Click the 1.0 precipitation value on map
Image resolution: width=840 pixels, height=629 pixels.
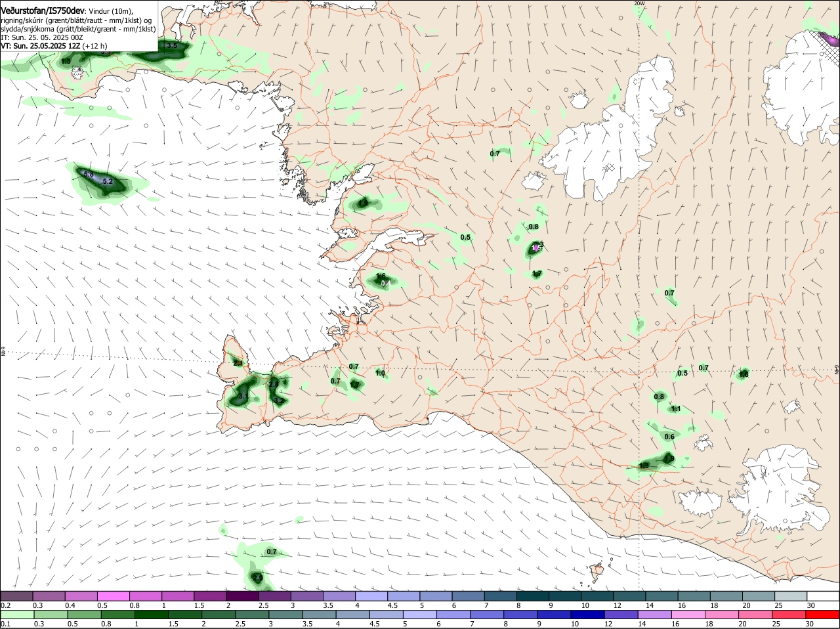tap(380, 373)
